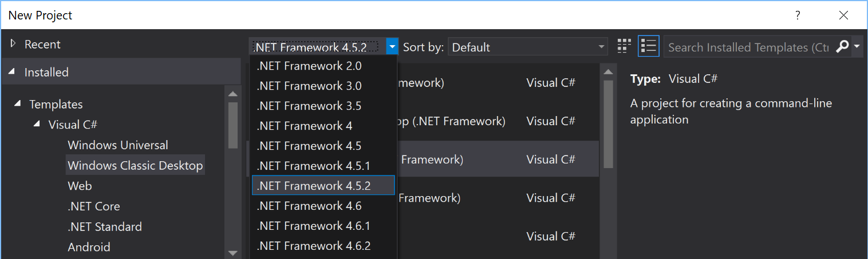Click the Type: Visual C# description text
This screenshot has height=259, width=868.
click(x=674, y=79)
